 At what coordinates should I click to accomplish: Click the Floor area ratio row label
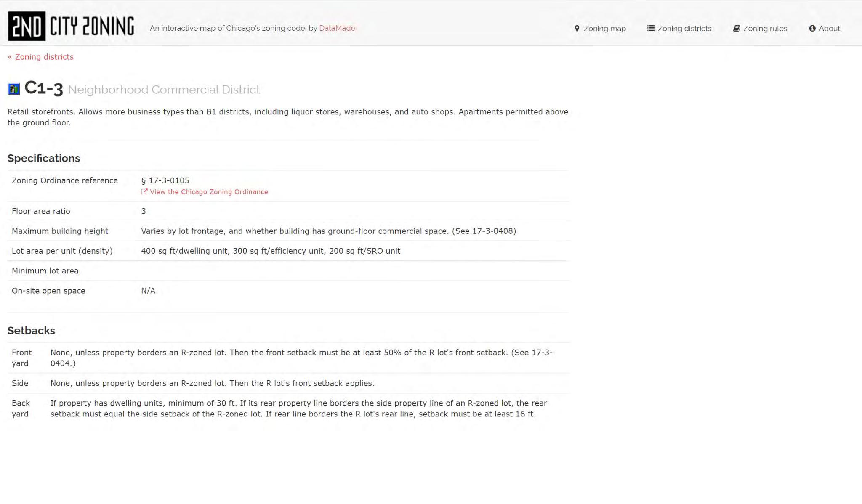click(x=41, y=211)
